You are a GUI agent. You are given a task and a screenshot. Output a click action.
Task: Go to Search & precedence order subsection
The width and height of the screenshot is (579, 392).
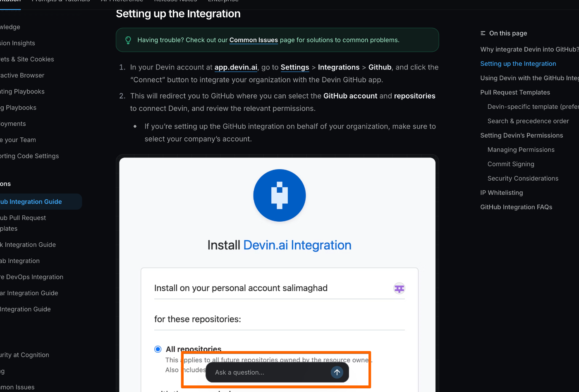(x=528, y=121)
